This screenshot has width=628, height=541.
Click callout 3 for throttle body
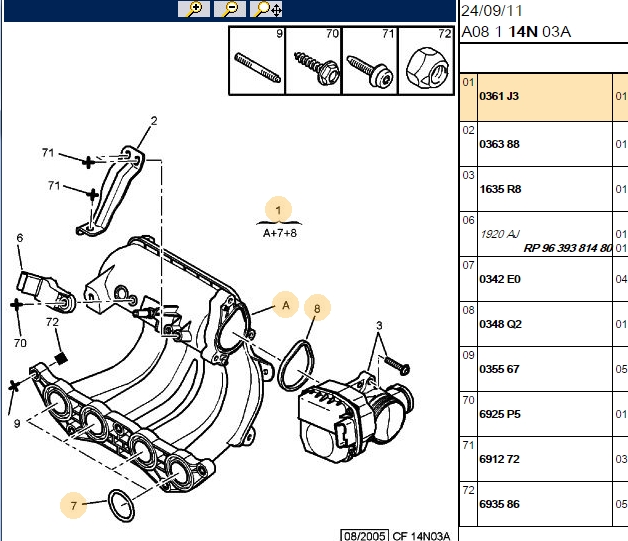(x=379, y=325)
